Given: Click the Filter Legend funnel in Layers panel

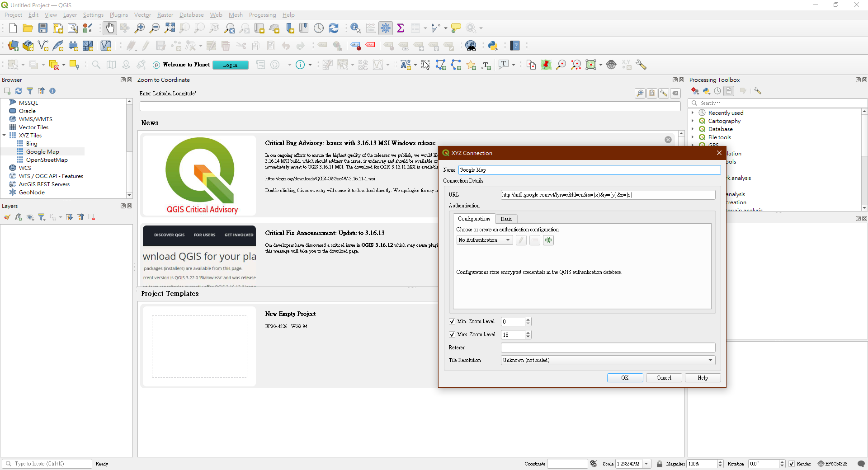Looking at the screenshot, I should (x=42, y=217).
